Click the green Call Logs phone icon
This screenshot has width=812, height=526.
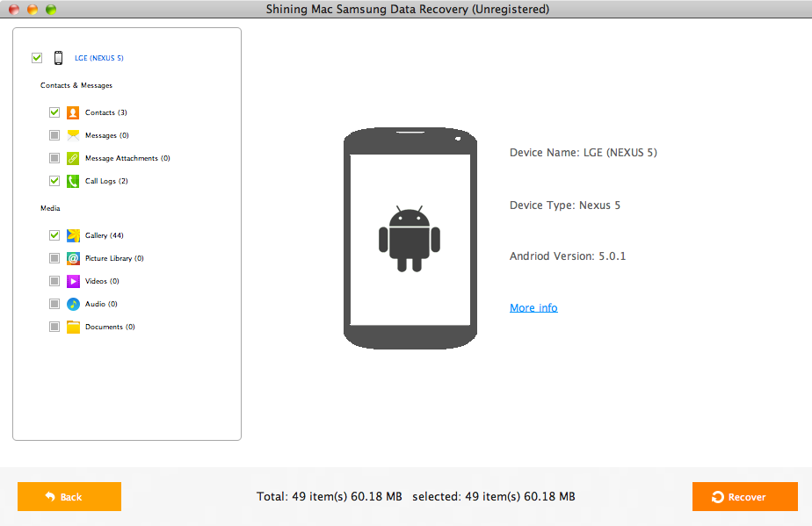(x=73, y=181)
